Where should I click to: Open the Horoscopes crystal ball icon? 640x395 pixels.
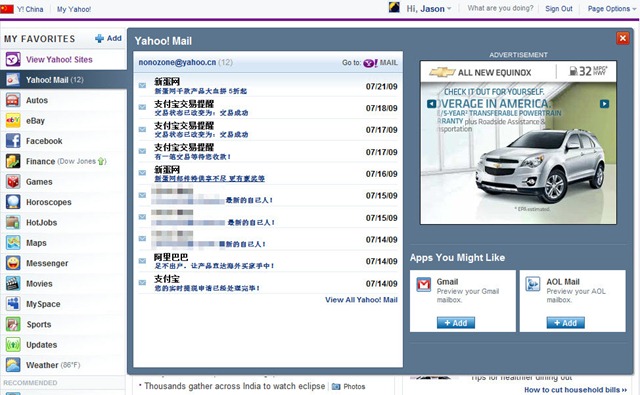[13, 202]
